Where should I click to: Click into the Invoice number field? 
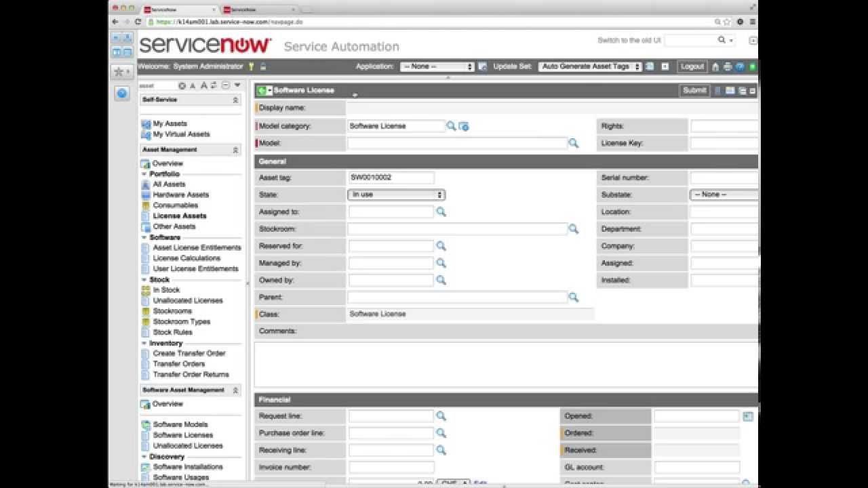click(391, 467)
